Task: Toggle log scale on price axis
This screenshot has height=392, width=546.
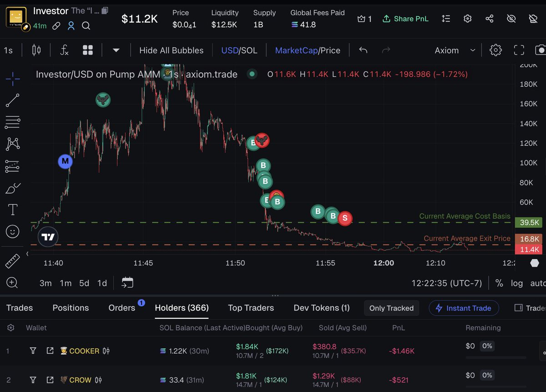Action: point(516,283)
